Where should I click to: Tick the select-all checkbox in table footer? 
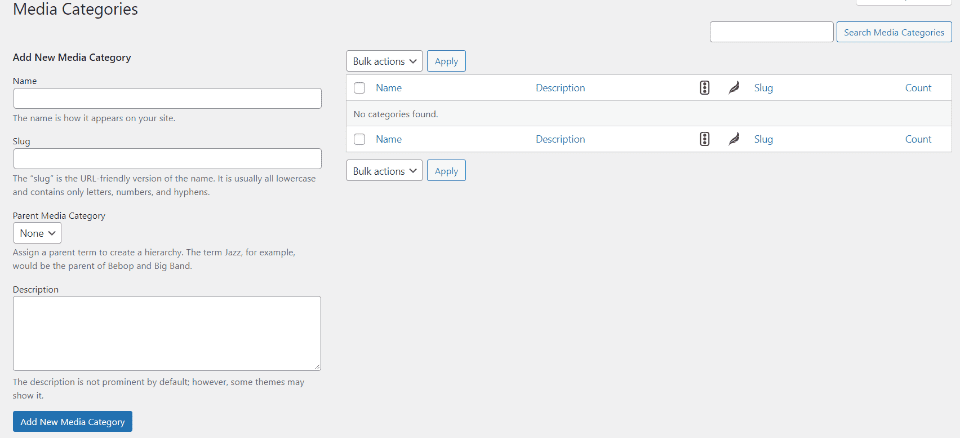point(360,140)
